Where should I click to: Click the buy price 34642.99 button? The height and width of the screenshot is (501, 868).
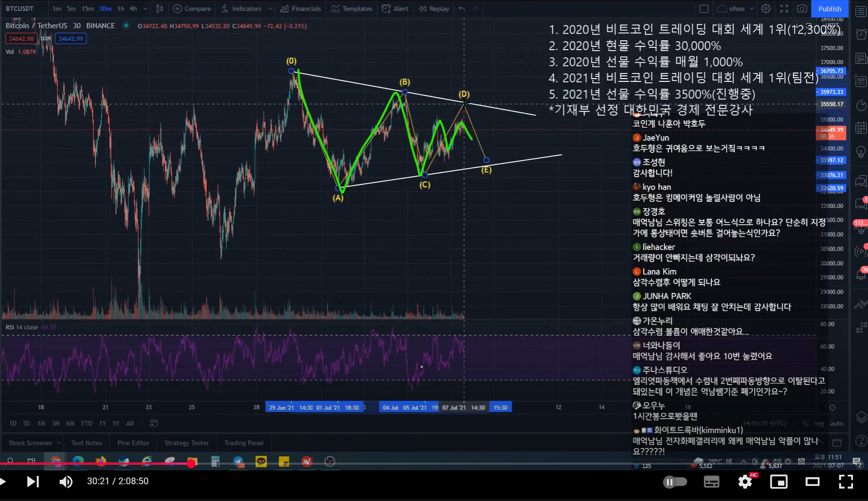70,38
